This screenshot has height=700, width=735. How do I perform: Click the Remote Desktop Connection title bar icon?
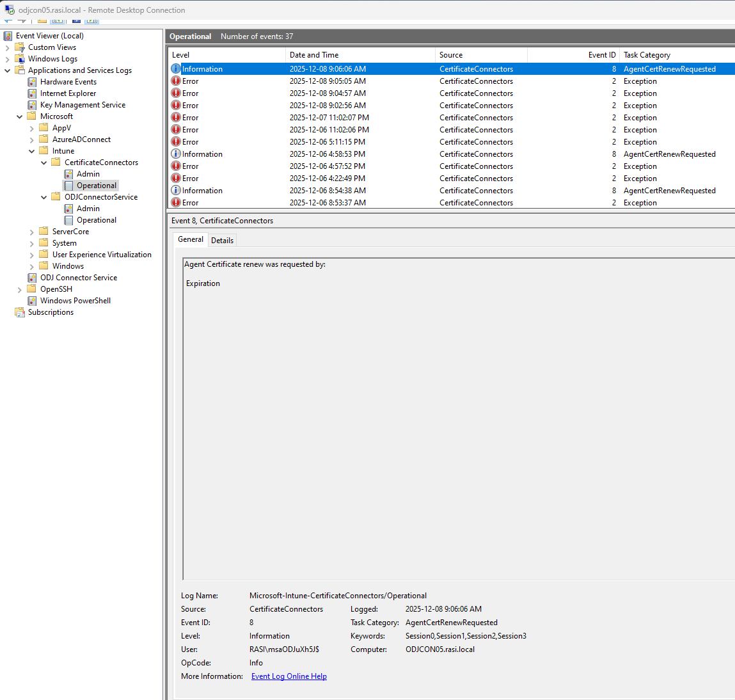(x=10, y=10)
